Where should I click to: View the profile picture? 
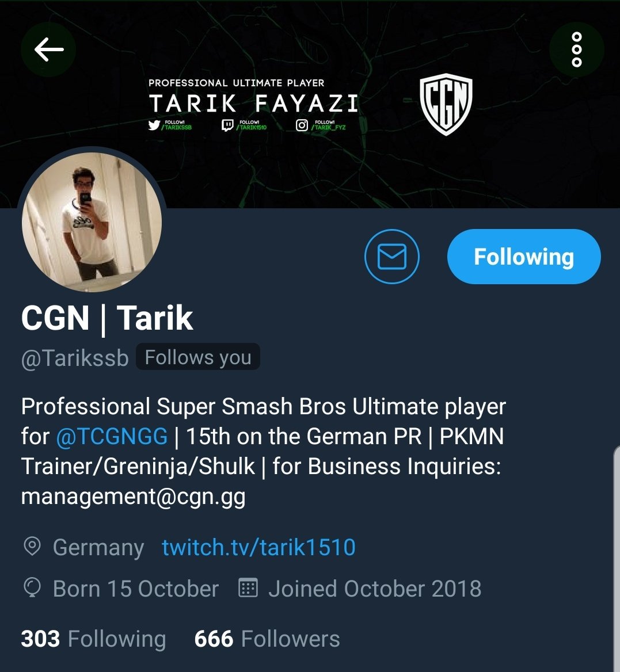pyautogui.click(x=92, y=222)
